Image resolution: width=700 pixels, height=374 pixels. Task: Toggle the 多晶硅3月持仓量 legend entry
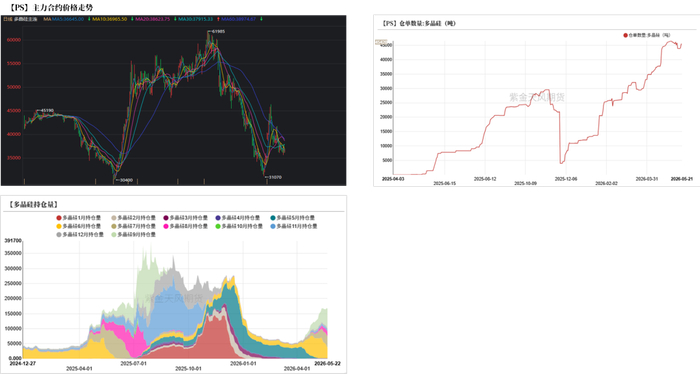186,218
